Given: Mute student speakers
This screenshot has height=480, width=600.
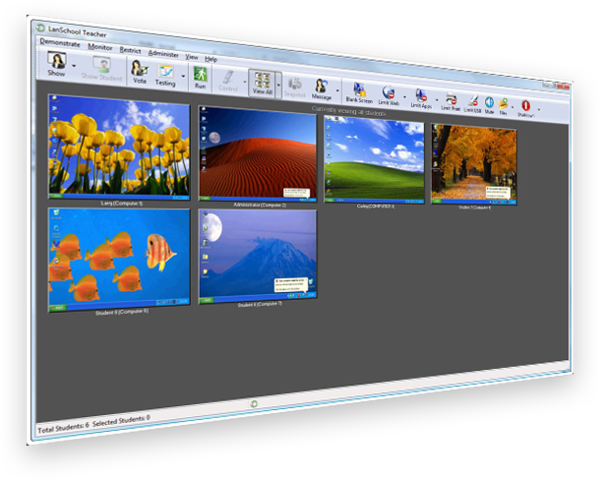Looking at the screenshot, I should click(489, 103).
